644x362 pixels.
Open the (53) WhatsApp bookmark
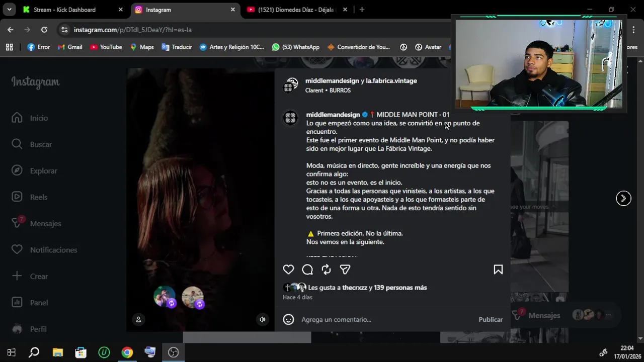tap(296, 47)
